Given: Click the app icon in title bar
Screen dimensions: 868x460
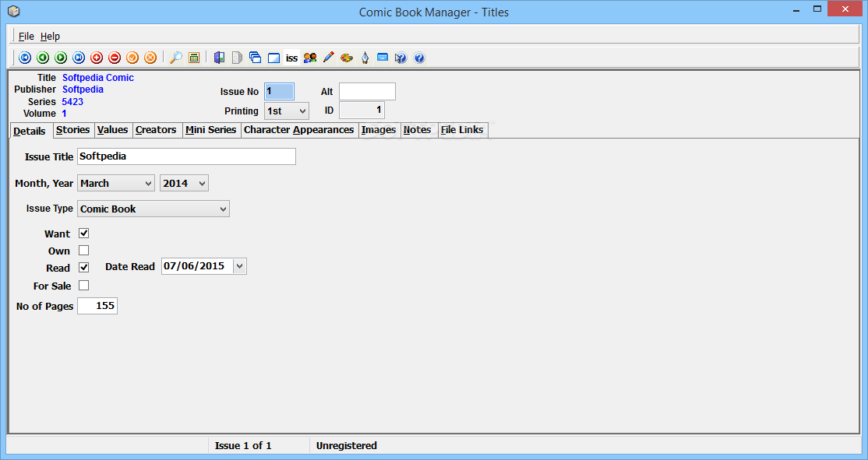Looking at the screenshot, I should pyautogui.click(x=14, y=11).
